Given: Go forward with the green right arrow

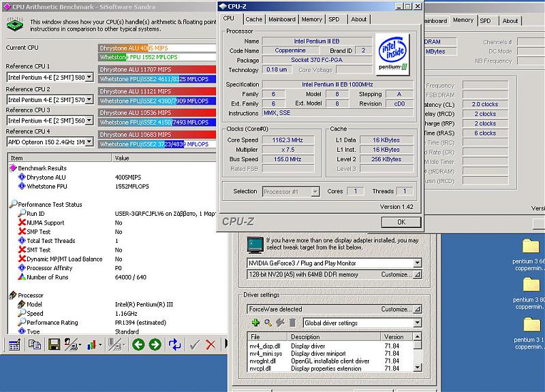Looking at the screenshot, I should click(x=155, y=344).
